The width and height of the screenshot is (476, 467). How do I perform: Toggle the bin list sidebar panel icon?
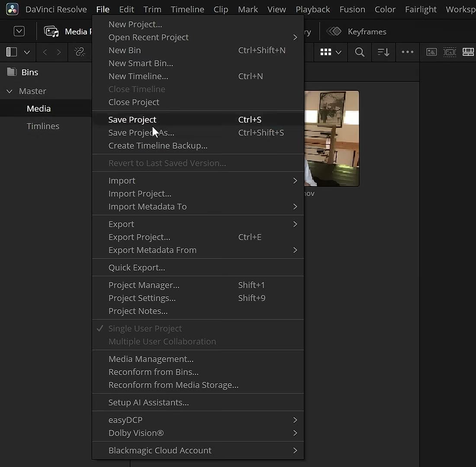(x=12, y=52)
